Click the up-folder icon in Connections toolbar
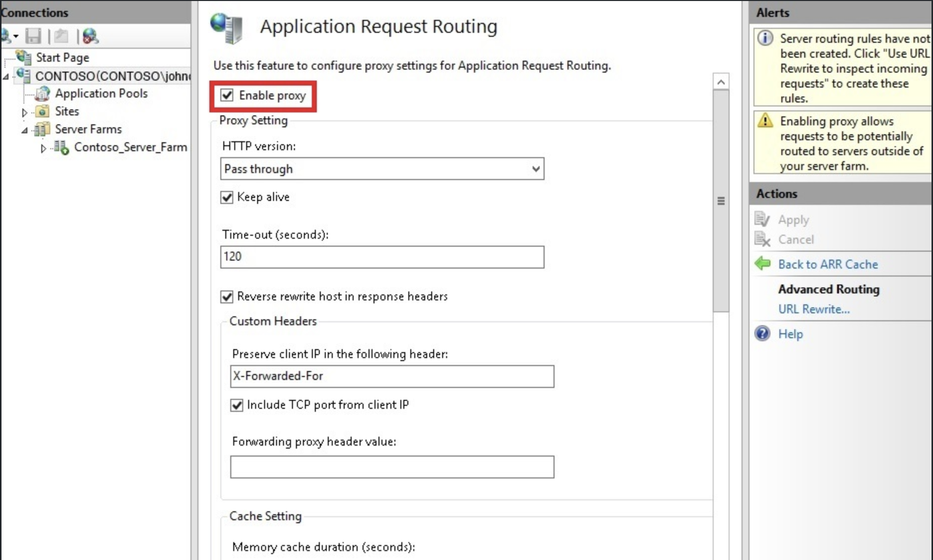 click(x=62, y=36)
